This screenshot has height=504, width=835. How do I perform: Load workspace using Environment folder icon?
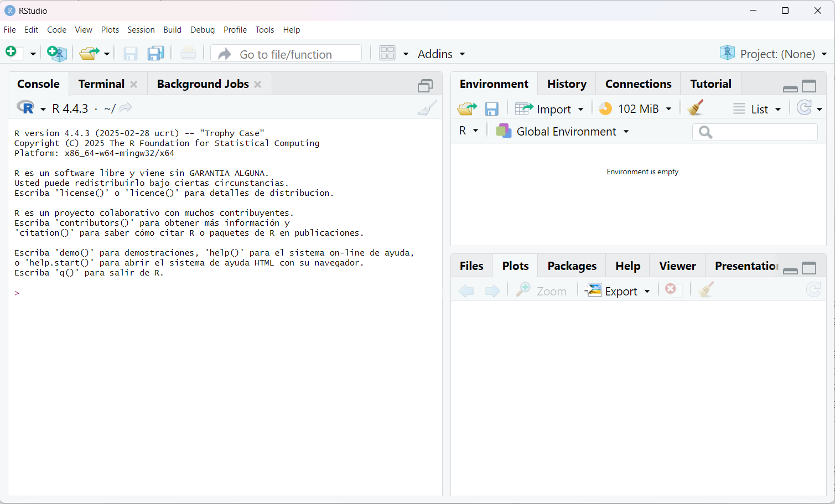[466, 109]
